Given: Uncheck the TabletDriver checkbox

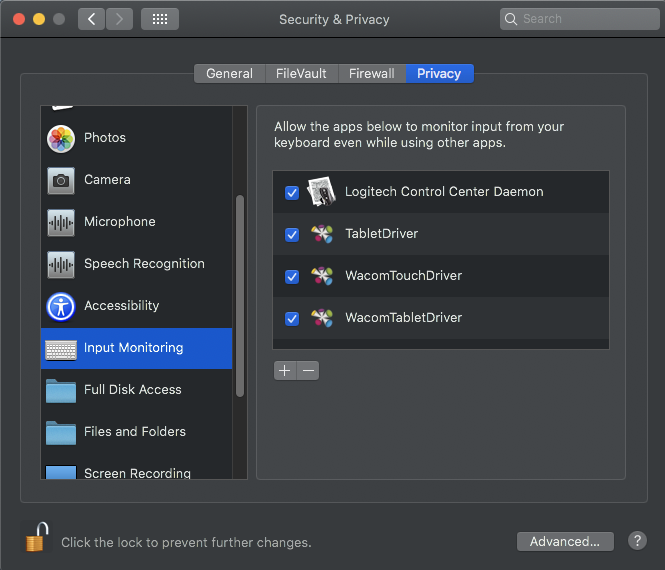Looking at the screenshot, I should [292, 235].
